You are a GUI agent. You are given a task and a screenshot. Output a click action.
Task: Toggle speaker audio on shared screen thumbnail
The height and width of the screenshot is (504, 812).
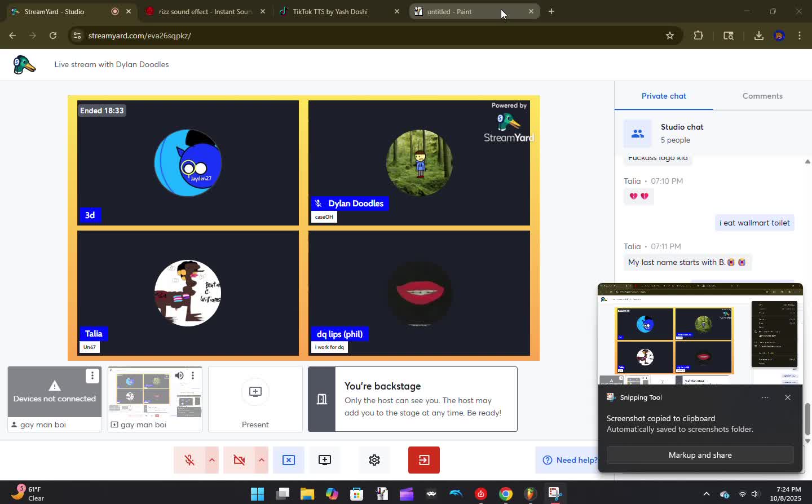[179, 375]
